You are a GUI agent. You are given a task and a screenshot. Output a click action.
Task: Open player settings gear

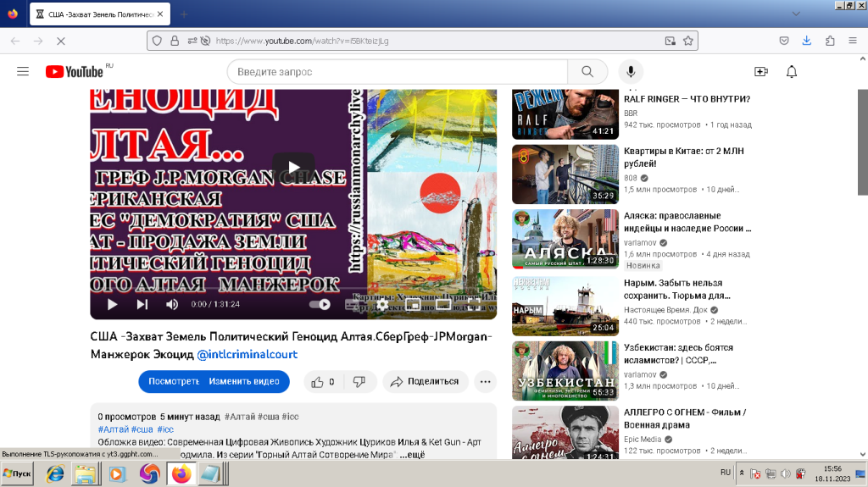tap(382, 304)
